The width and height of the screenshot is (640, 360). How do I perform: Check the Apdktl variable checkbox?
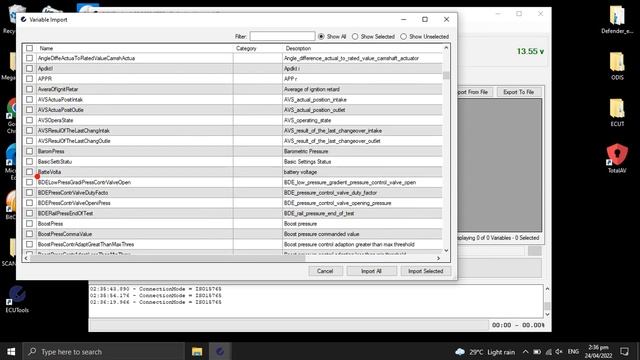pos(29,69)
